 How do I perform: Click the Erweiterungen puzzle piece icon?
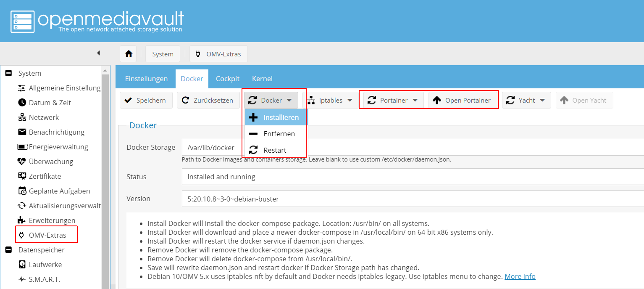22,220
